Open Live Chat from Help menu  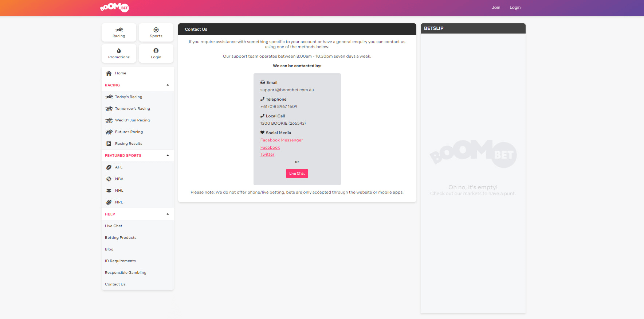(x=138, y=226)
